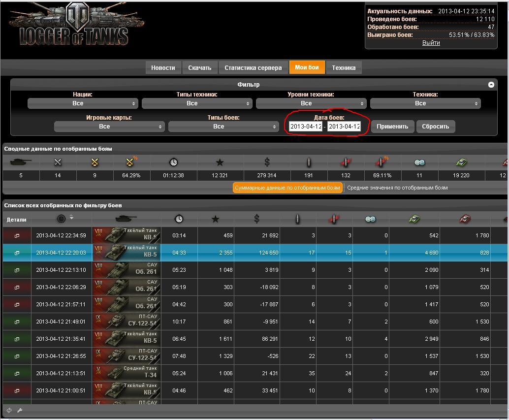Open details for the 22:34:59 battle
Screen dimensions: 509x420
17,235
